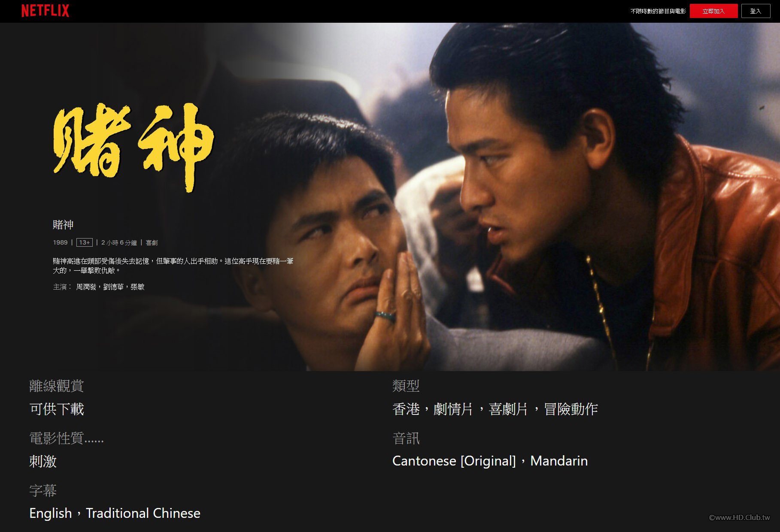Viewport: 780px width, 532px height.
Task: Click the yellow 賭神 calligraphy title art
Action: pos(134,147)
